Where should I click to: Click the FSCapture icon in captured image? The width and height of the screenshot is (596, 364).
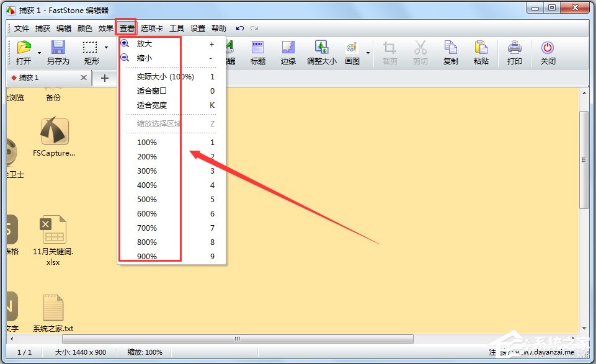(x=55, y=137)
